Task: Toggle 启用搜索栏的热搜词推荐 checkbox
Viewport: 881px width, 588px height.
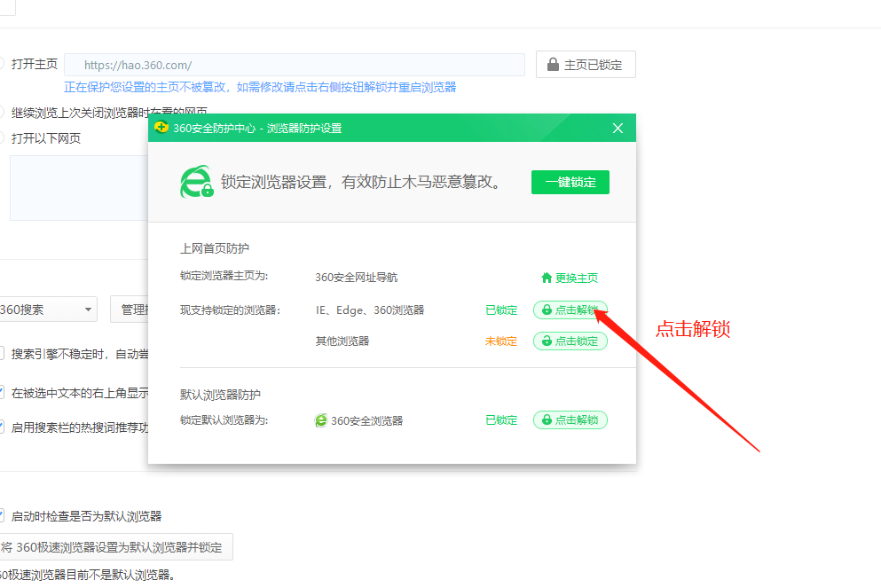Action: coord(2,427)
